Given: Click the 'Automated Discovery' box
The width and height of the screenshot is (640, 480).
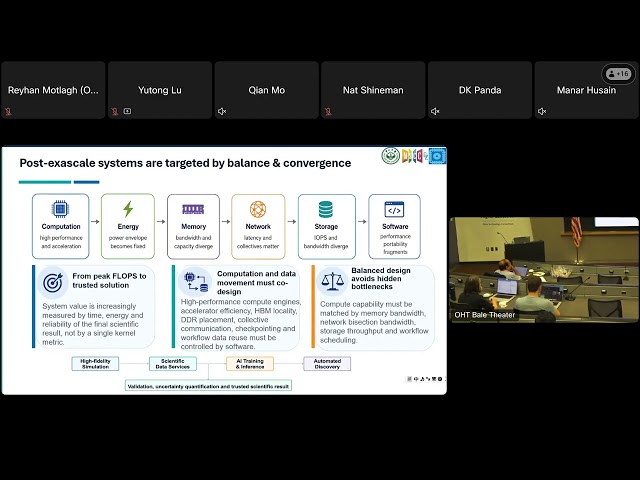Looking at the screenshot, I should point(327,364).
